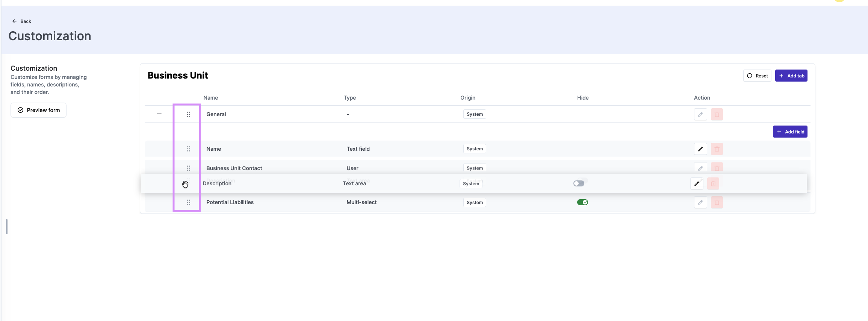Edit the Name field with pencil icon
Screen dimensions: 868x321
[700, 149]
